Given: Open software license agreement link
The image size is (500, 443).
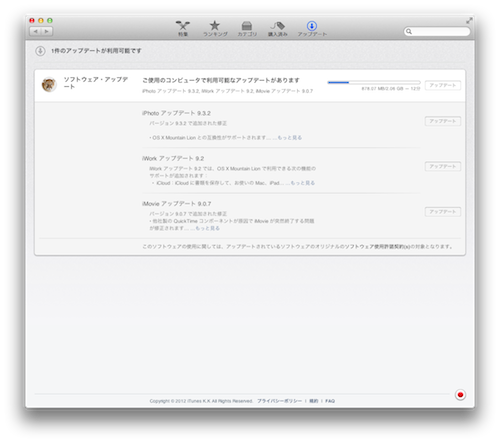Looking at the screenshot, I should click(x=378, y=247).
